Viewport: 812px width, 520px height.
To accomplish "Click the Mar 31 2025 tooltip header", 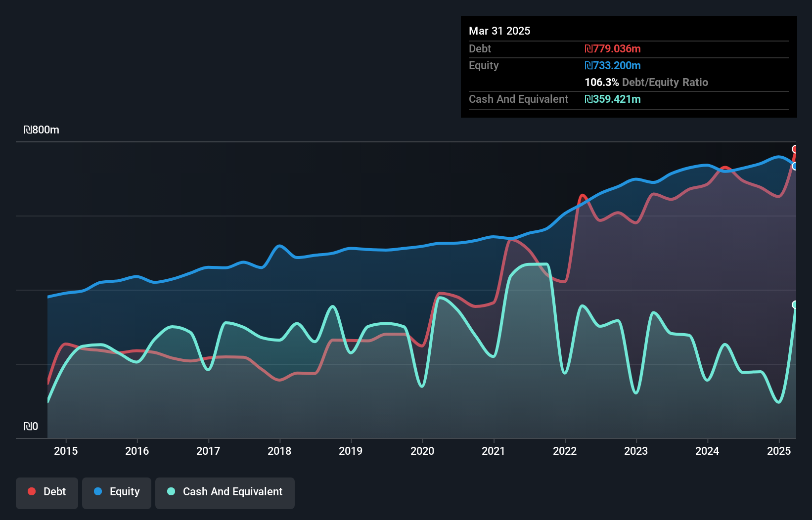I will (499, 31).
